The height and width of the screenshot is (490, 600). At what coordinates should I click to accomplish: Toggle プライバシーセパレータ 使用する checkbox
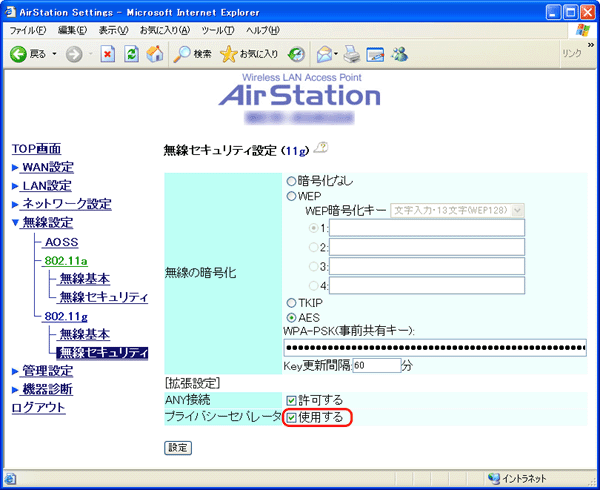coord(292,418)
